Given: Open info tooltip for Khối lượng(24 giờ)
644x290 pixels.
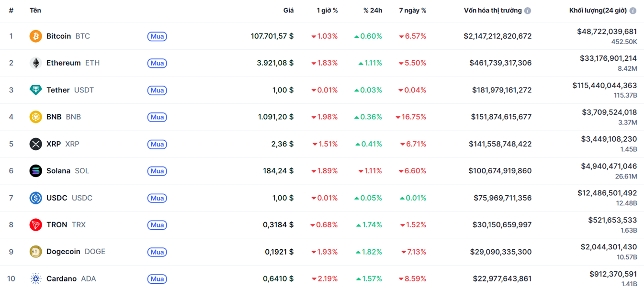Looking at the screenshot, I should tap(633, 11).
